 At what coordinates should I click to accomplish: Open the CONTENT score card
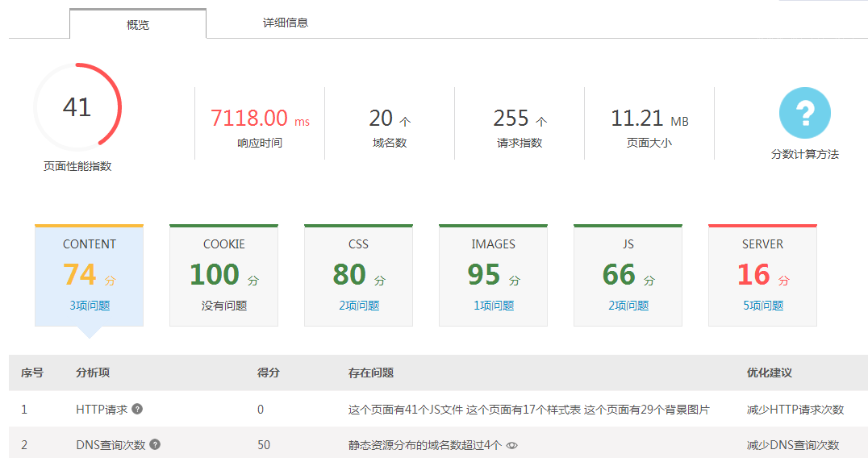click(x=89, y=274)
